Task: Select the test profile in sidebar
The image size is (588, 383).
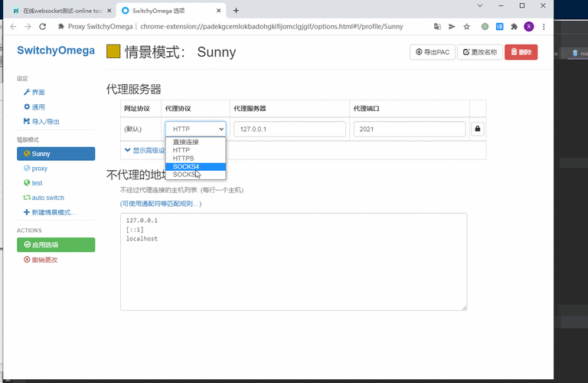Action: click(33, 183)
